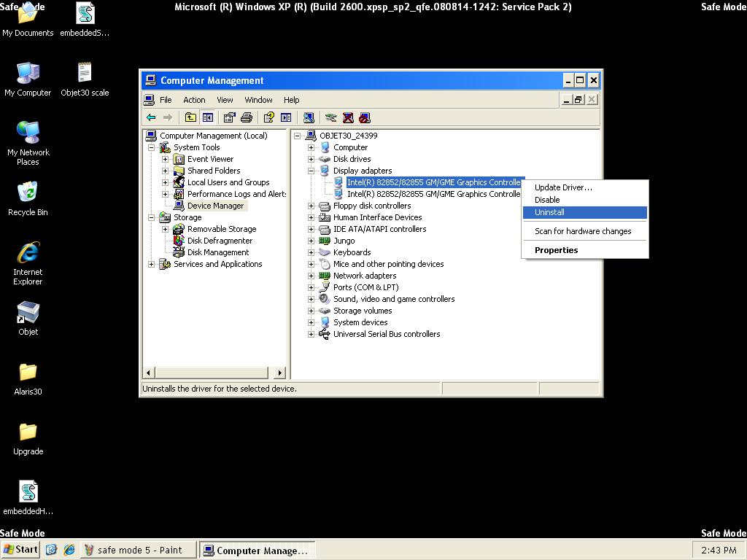Select the OBJET30_24399 root device node

(348, 136)
